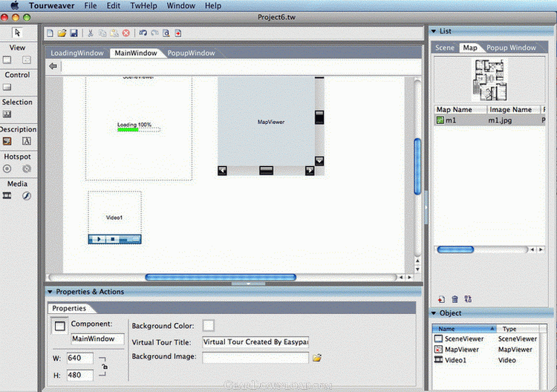The height and width of the screenshot is (392, 557).
Task: Collapse bottom panel via divider arrow handle
Action: click(248, 284)
